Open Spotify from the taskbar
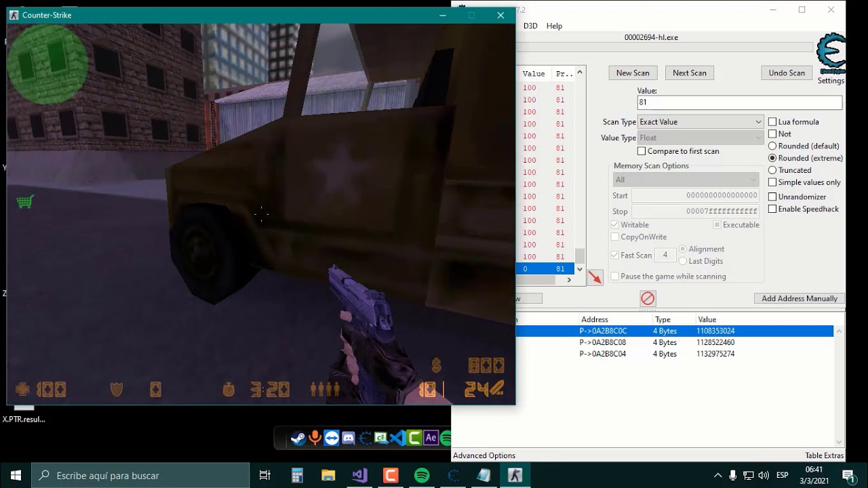This screenshot has width=868, height=488. click(x=422, y=475)
